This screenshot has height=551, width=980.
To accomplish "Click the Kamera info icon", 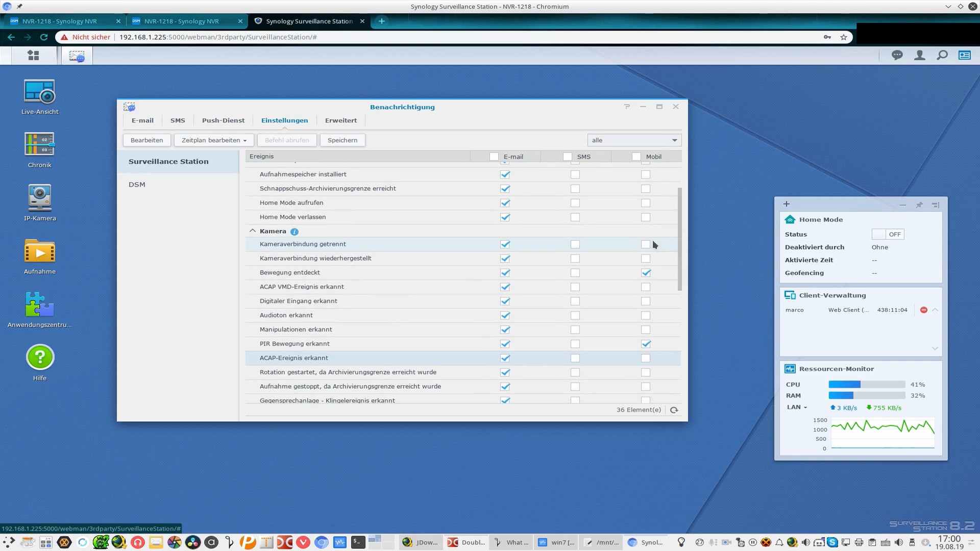I will 295,232.
